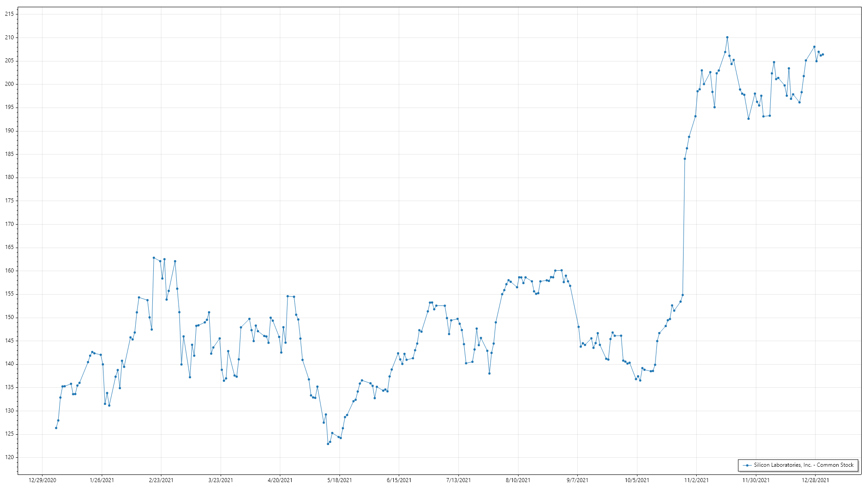This screenshot has height=488, width=868.
Task: Select the 7/13/2021 x-axis date label
Action: pyautogui.click(x=458, y=480)
